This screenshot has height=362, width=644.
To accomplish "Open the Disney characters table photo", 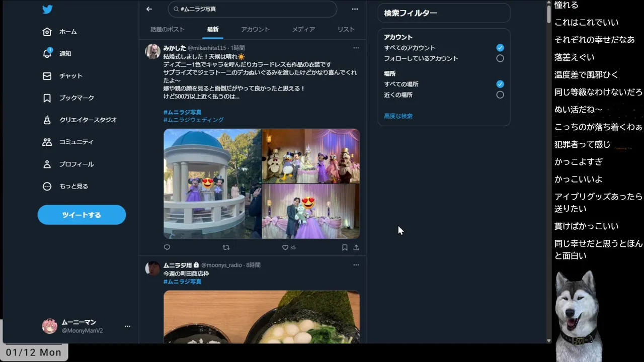I will [x=311, y=156].
